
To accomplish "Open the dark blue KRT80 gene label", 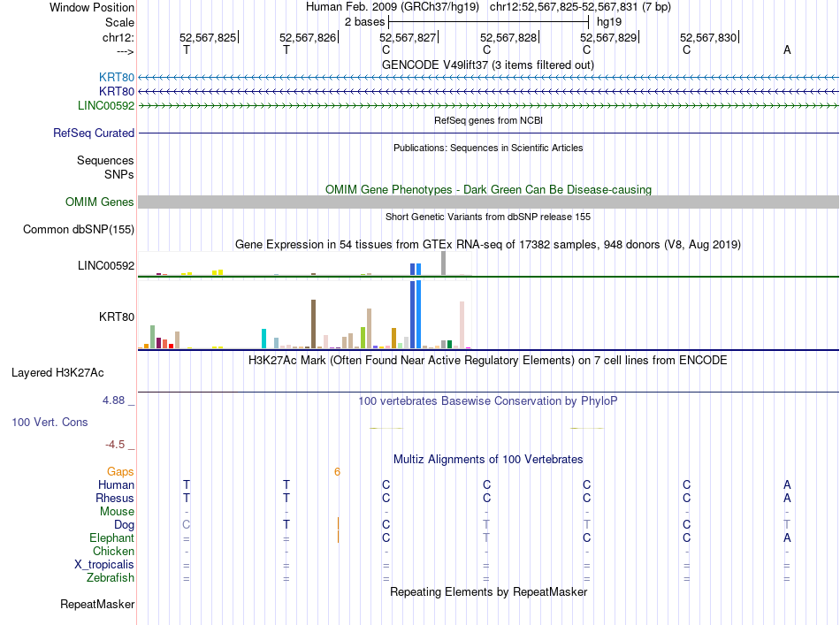I will (x=116, y=92).
